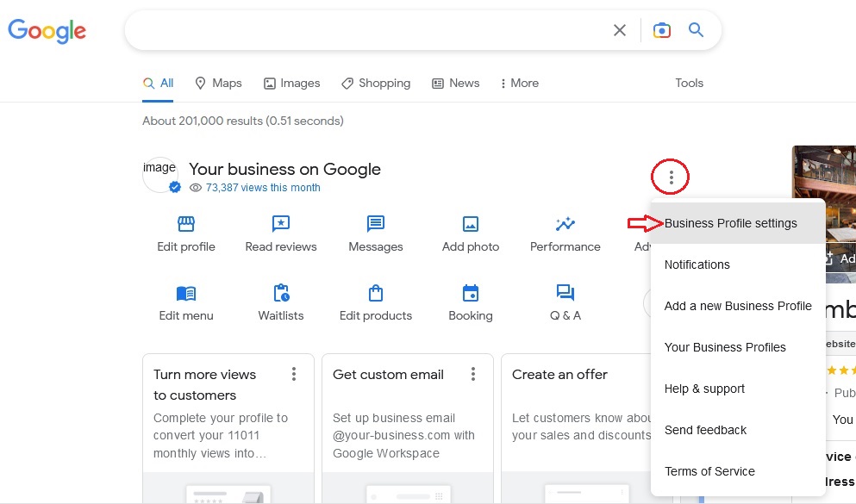The image size is (856, 504).
Task: Open the 73,387 views this month link
Action: click(x=263, y=188)
